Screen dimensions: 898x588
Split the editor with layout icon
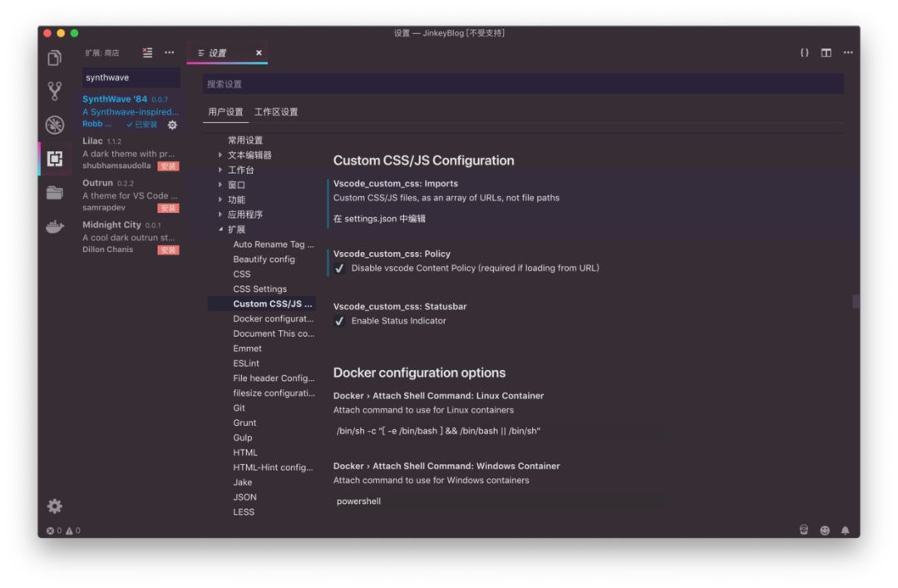pyautogui.click(x=826, y=52)
